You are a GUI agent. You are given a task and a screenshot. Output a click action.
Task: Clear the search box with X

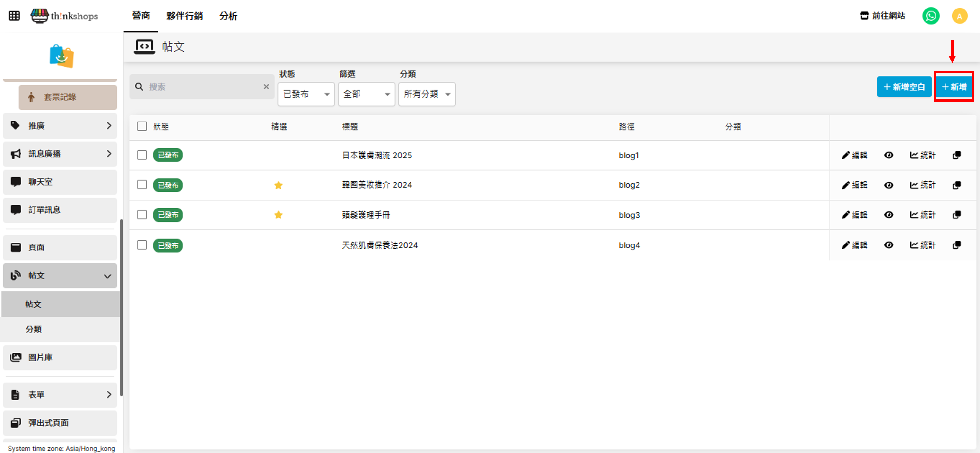point(266,87)
